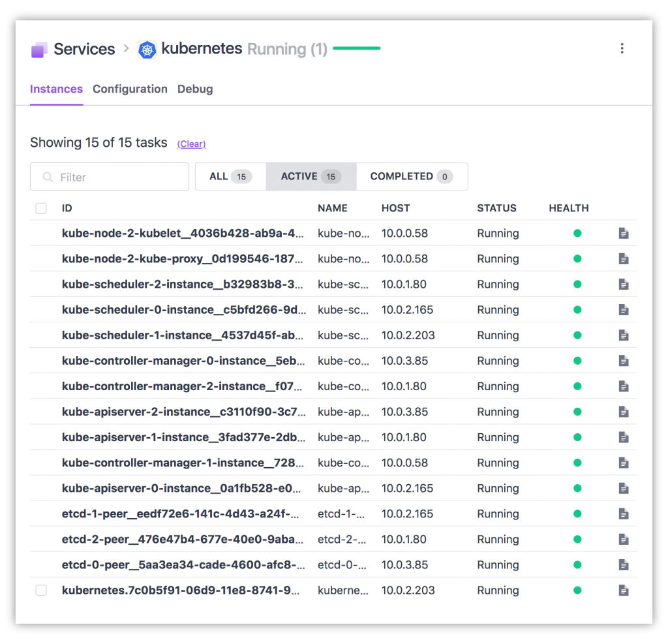Open logs icon for kube-node-2-kube-proxy task

click(623, 258)
